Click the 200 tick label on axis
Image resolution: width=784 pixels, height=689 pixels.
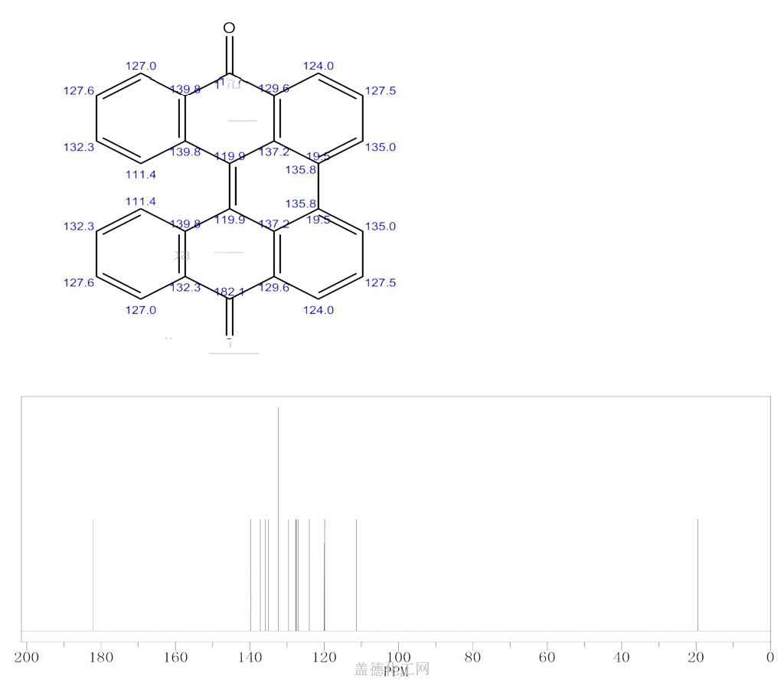point(27,657)
